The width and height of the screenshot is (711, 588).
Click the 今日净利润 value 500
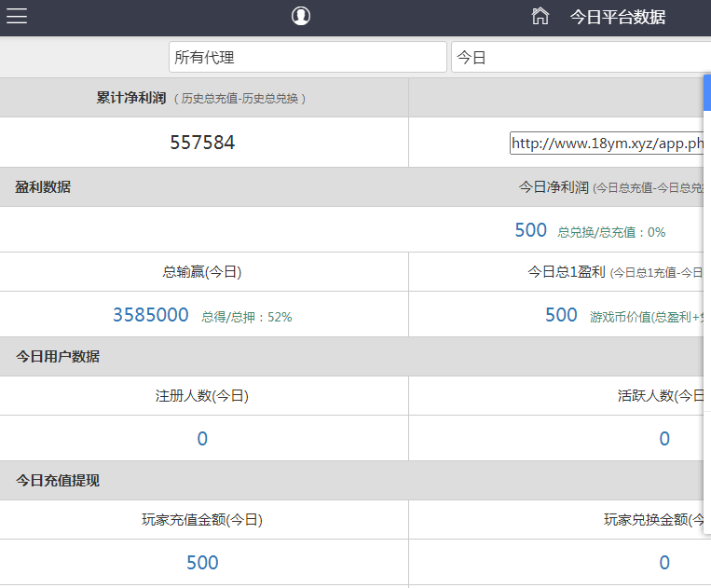[530, 230]
